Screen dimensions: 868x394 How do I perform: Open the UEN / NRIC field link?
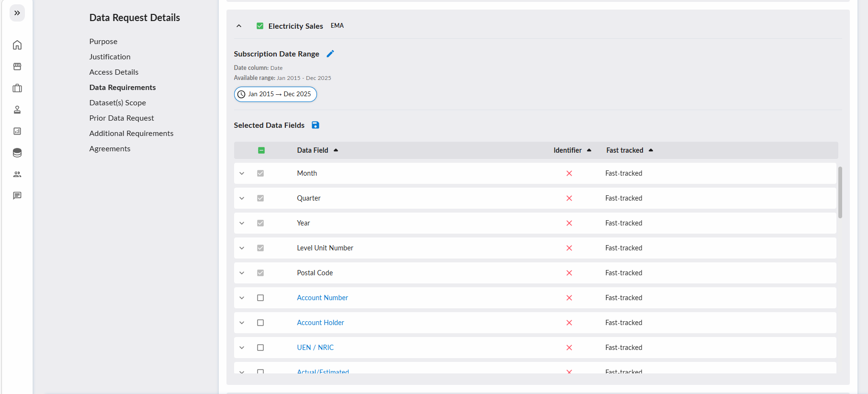click(315, 348)
